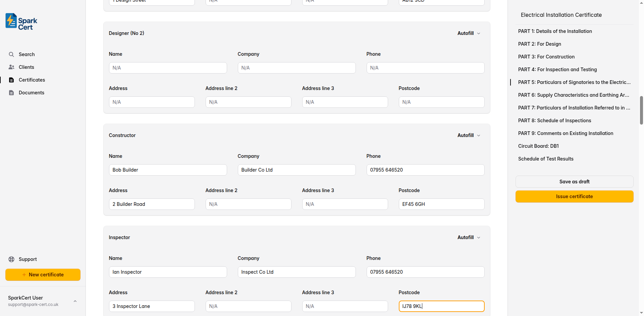Open the Designer (No 2) Autofill dropdown

tap(468, 33)
